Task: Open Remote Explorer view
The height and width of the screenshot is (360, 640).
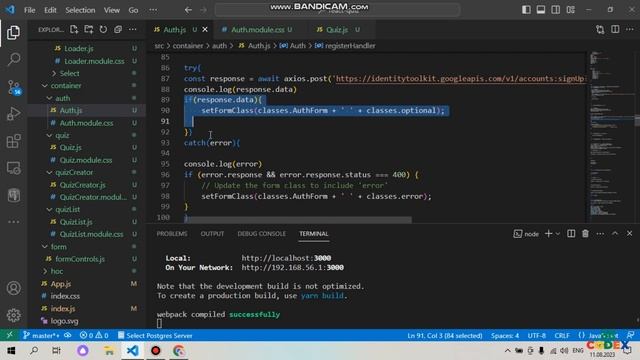Action: 13,168
